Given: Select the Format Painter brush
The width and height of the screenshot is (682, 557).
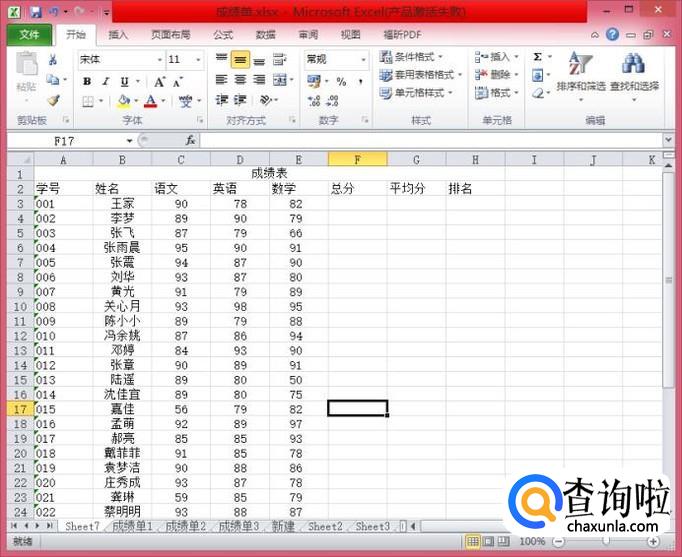Looking at the screenshot, I should point(53,100).
